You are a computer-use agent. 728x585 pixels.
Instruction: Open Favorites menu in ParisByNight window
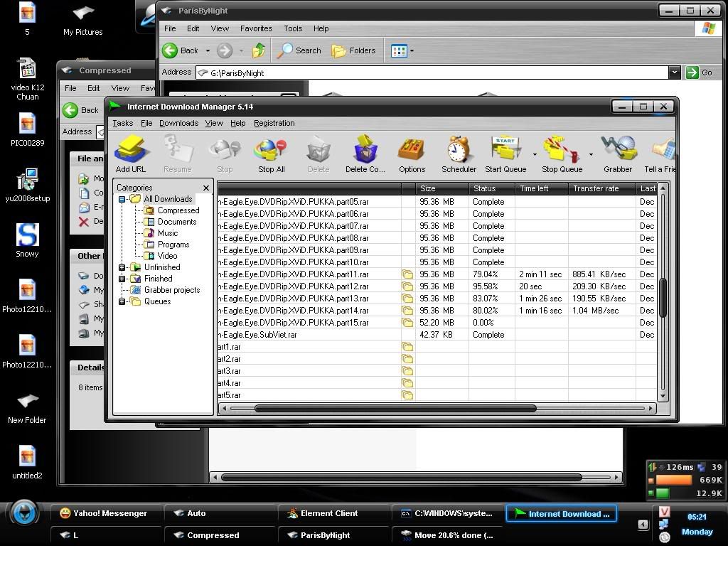[x=256, y=28]
